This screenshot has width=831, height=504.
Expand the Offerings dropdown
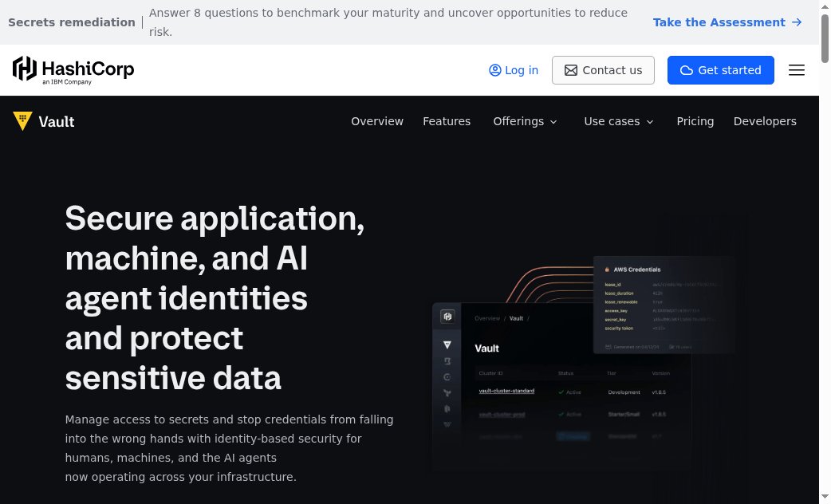click(525, 121)
